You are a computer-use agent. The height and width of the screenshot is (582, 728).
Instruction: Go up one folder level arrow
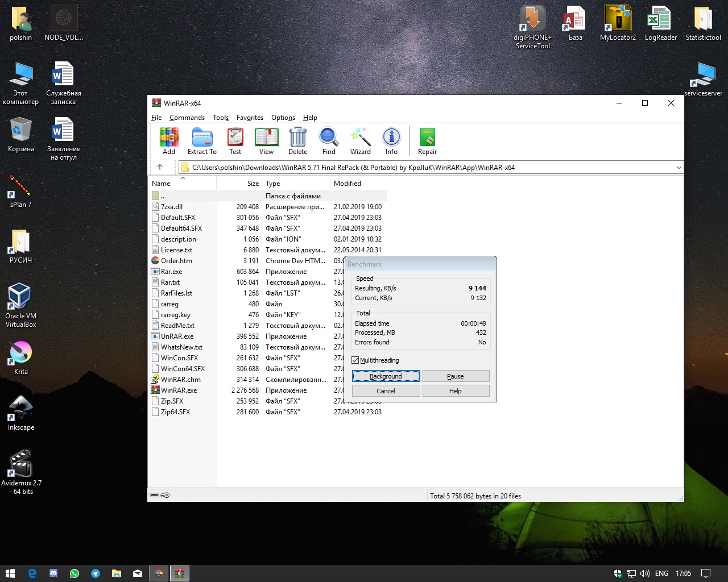160,167
